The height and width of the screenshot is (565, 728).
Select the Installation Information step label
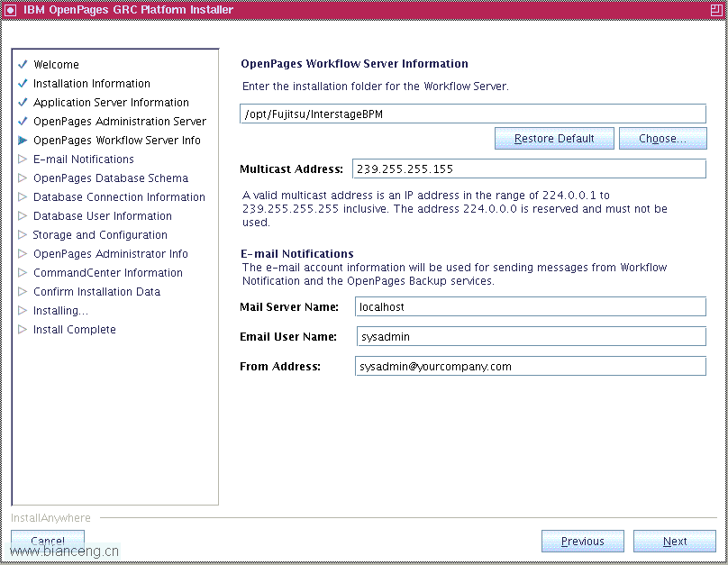tap(92, 84)
